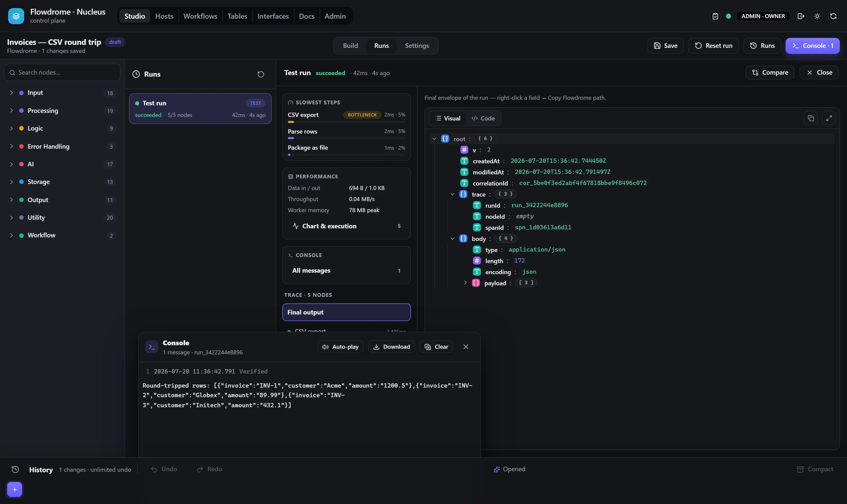Go to the Tables section
The width and height of the screenshot is (847, 504).
pyautogui.click(x=237, y=16)
